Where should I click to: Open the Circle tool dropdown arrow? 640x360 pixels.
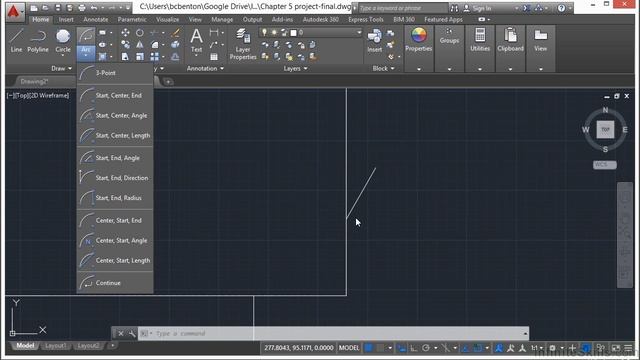[63, 55]
